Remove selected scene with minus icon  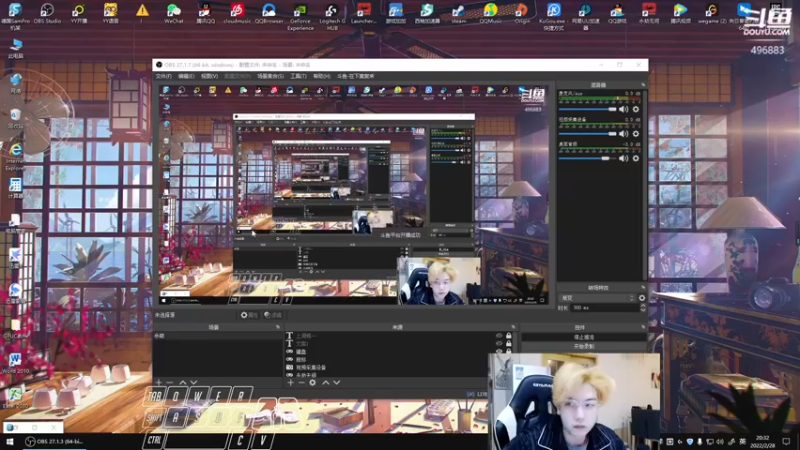pos(169,382)
